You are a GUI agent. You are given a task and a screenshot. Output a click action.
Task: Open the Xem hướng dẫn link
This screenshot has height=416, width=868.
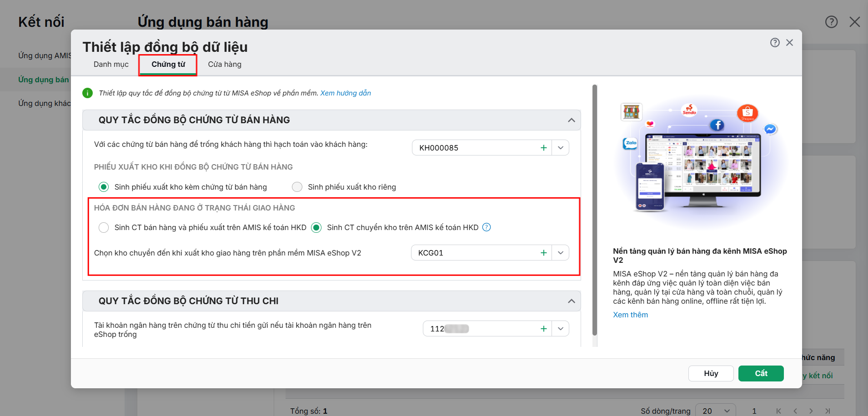click(346, 93)
